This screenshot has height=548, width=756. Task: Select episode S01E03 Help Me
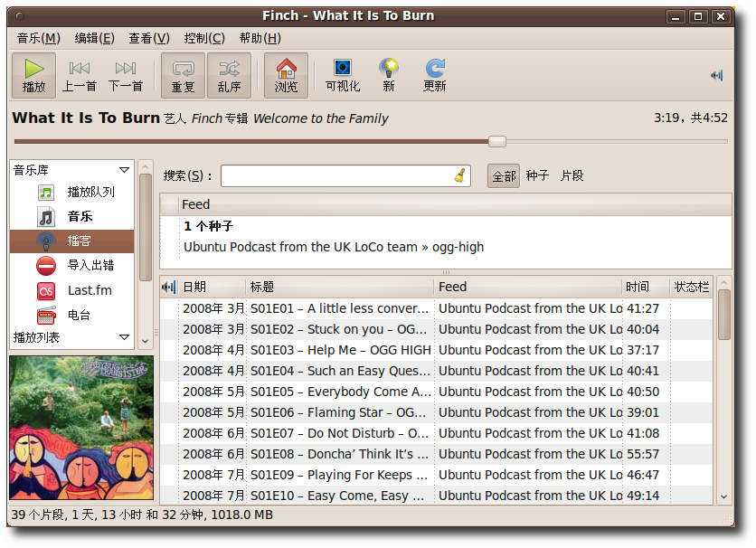437,350
